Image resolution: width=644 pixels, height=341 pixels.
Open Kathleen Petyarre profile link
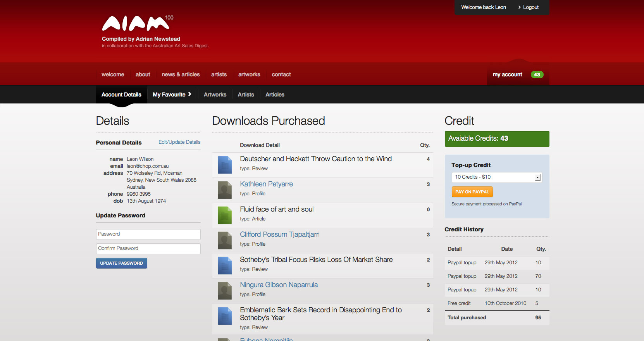(266, 184)
